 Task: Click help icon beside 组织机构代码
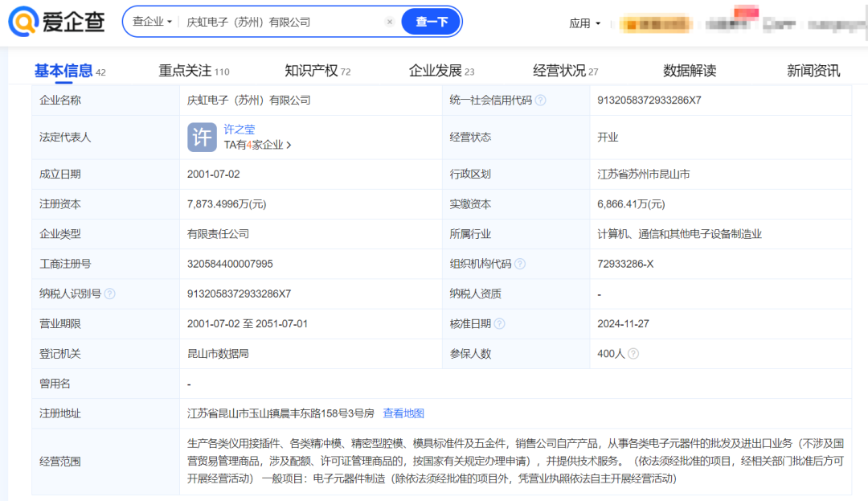click(x=520, y=264)
